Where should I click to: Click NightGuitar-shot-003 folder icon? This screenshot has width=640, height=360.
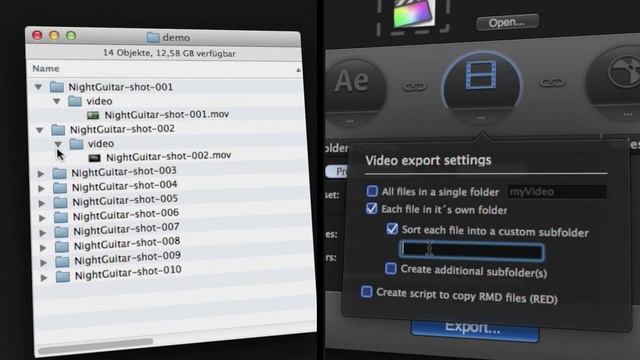coord(59,173)
